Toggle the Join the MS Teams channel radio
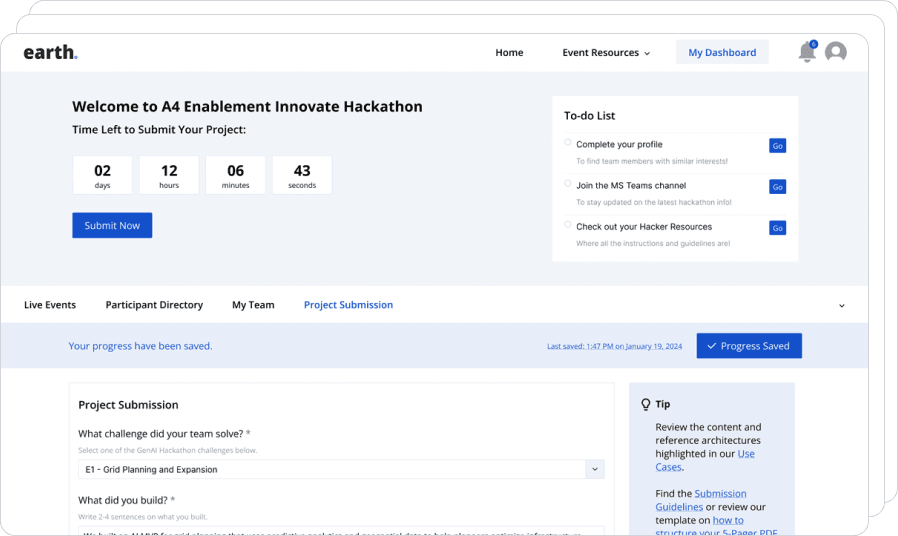This screenshot has height=536, width=898. click(568, 183)
